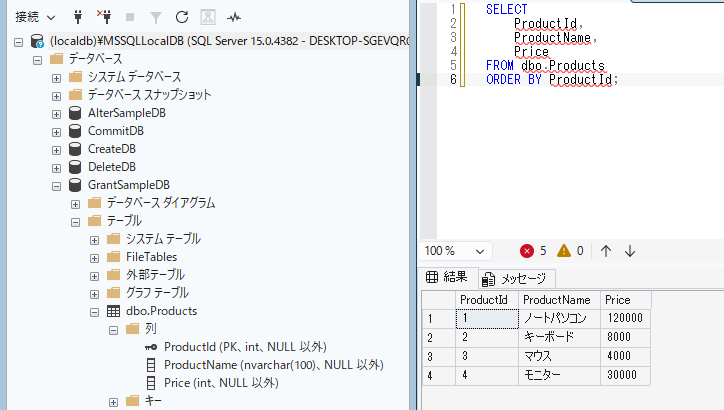Go to previous issue with up arrow
This screenshot has width=724, height=410.
tap(606, 251)
